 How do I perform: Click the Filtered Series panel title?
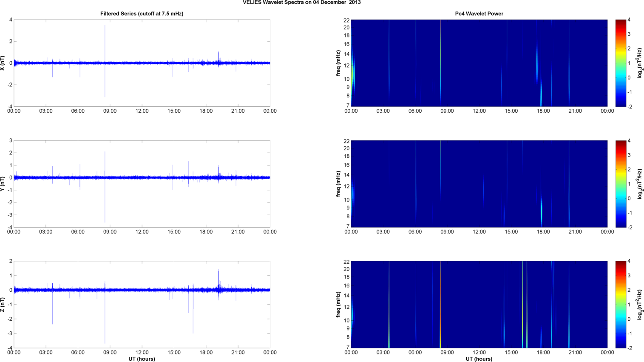click(142, 14)
